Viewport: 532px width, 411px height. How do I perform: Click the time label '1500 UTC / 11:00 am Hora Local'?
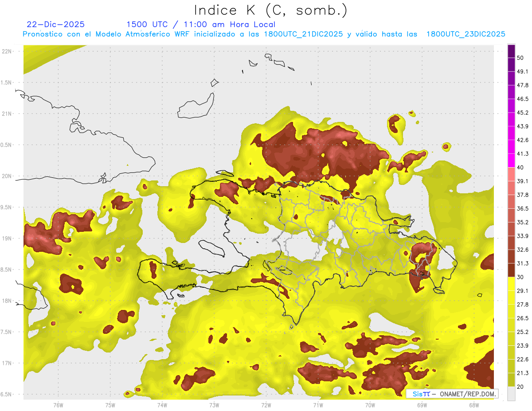pyautogui.click(x=201, y=24)
